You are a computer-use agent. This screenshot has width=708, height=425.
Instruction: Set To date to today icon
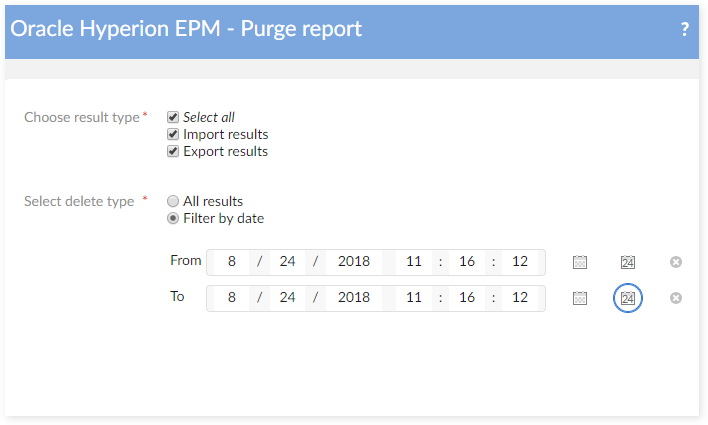point(627,298)
